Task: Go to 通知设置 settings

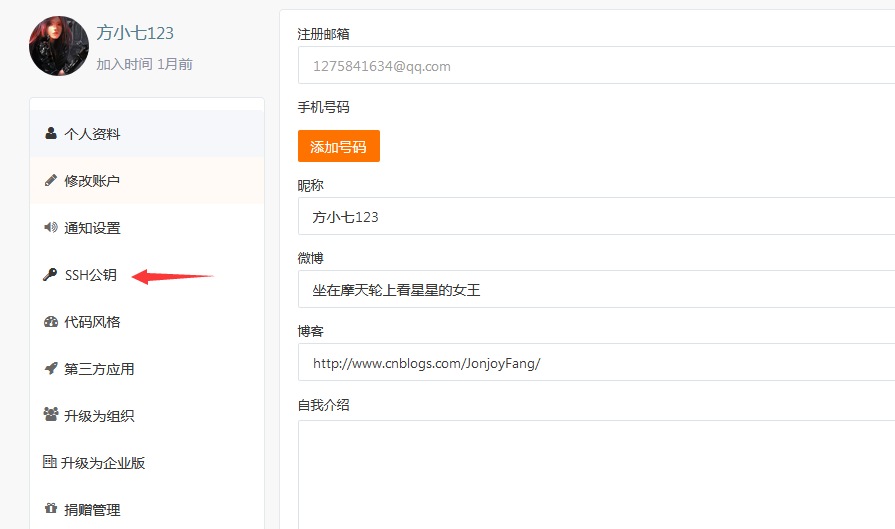Action: coord(147,228)
